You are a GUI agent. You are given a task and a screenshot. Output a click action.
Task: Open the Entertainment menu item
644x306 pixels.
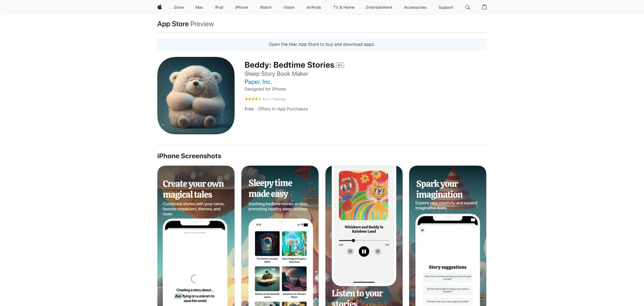379,7
